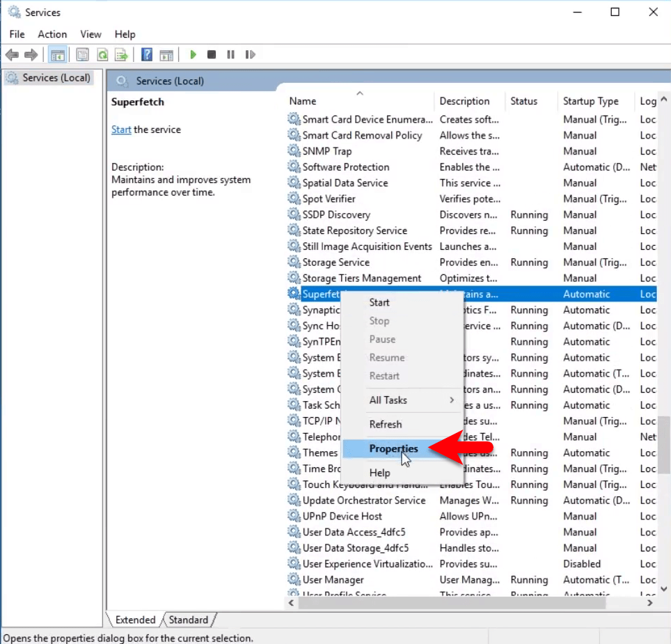Image resolution: width=671 pixels, height=644 pixels.
Task: Click the horizontal scrollbar thumb
Action: click(452, 603)
